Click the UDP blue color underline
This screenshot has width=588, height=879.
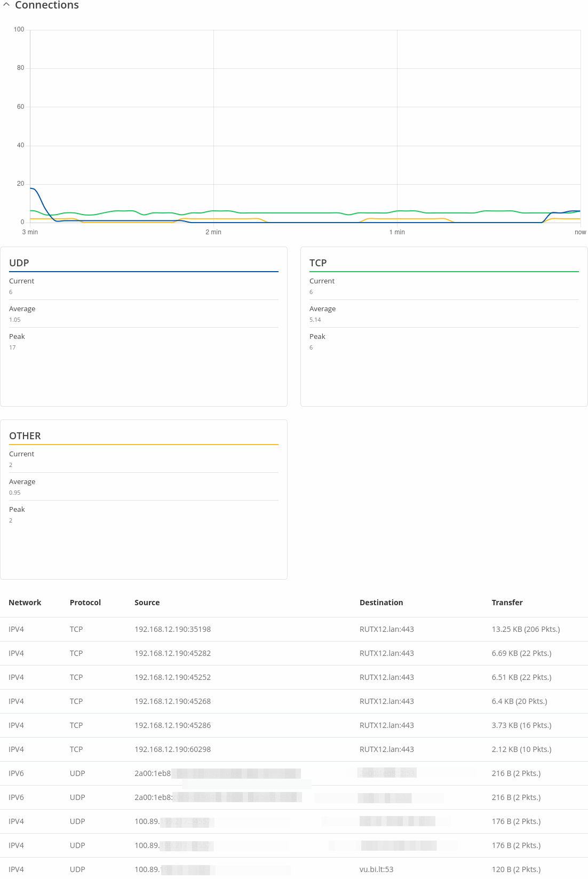click(x=144, y=272)
